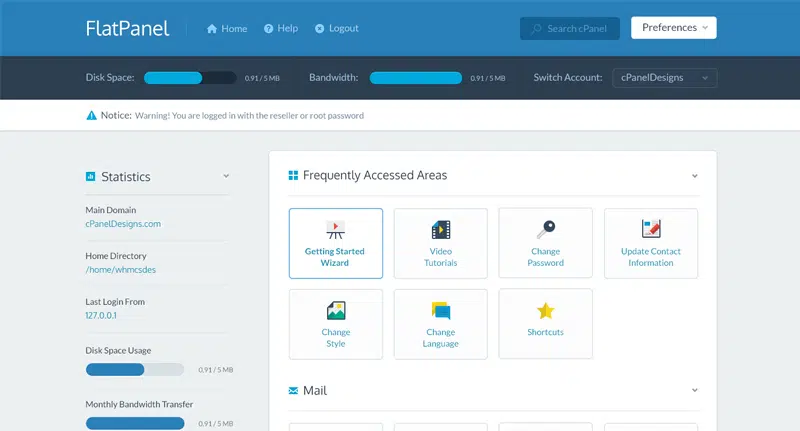Screen dimensions: 800x431
Task: Collapse the Mail section
Action: point(695,390)
